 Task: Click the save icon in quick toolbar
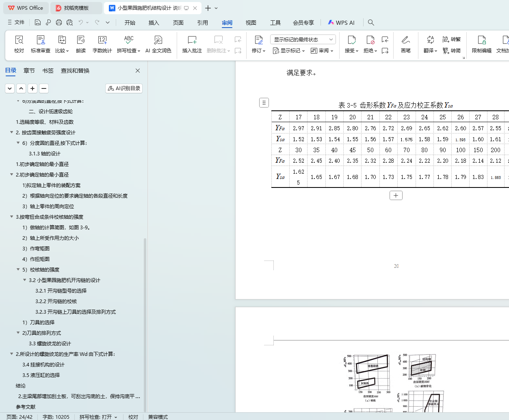coord(38,22)
